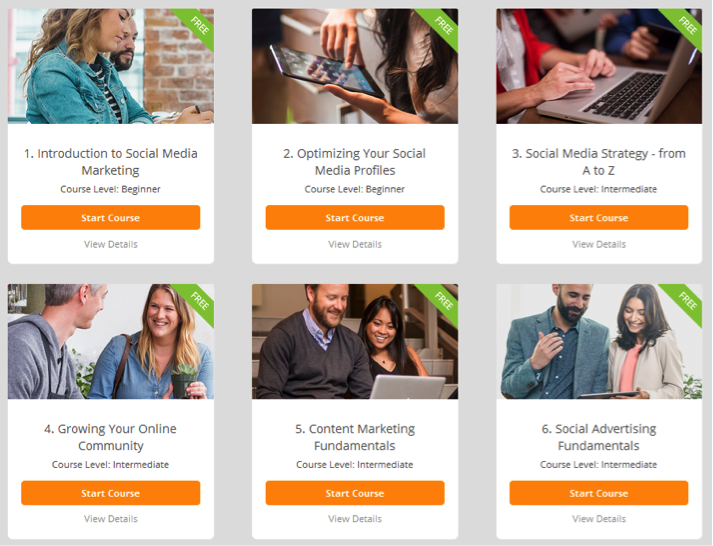Start the Content Marketing Fundamentals course
Screen dimensions: 713x546
355,493
